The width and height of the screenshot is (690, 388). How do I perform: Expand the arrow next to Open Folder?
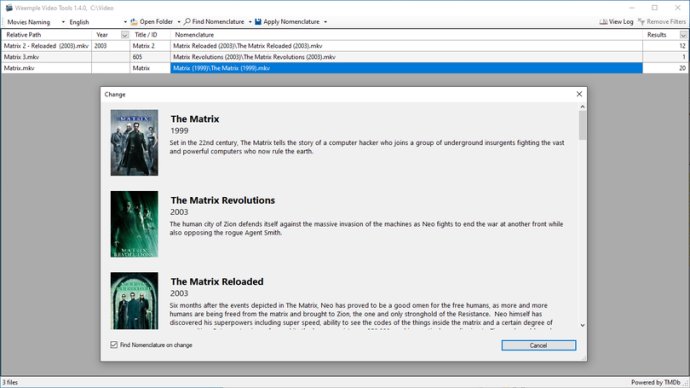click(179, 22)
